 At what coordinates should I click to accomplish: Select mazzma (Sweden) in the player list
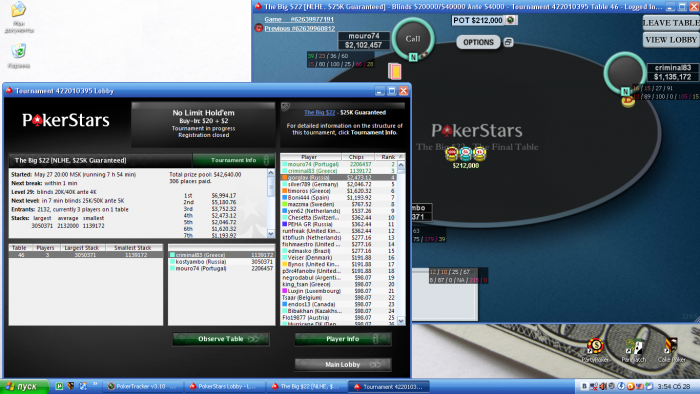tap(338, 204)
